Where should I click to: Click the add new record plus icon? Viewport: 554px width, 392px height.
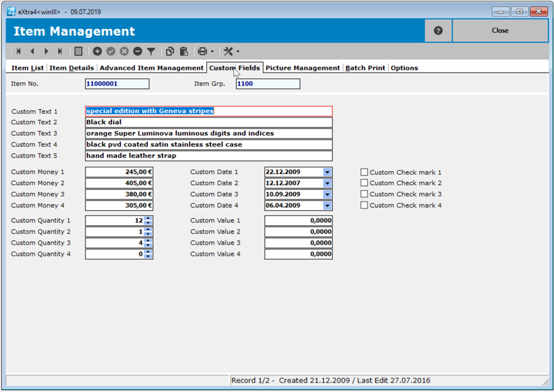pos(97,52)
